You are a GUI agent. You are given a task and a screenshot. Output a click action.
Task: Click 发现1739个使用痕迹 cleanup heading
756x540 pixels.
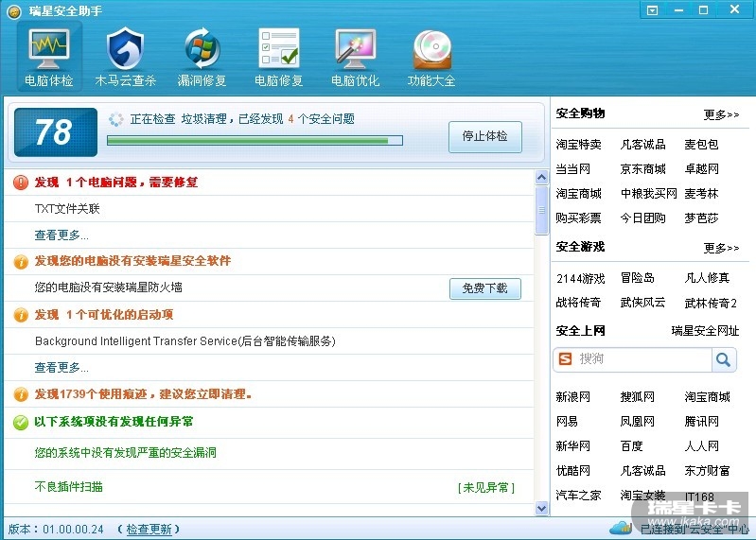coord(143,394)
